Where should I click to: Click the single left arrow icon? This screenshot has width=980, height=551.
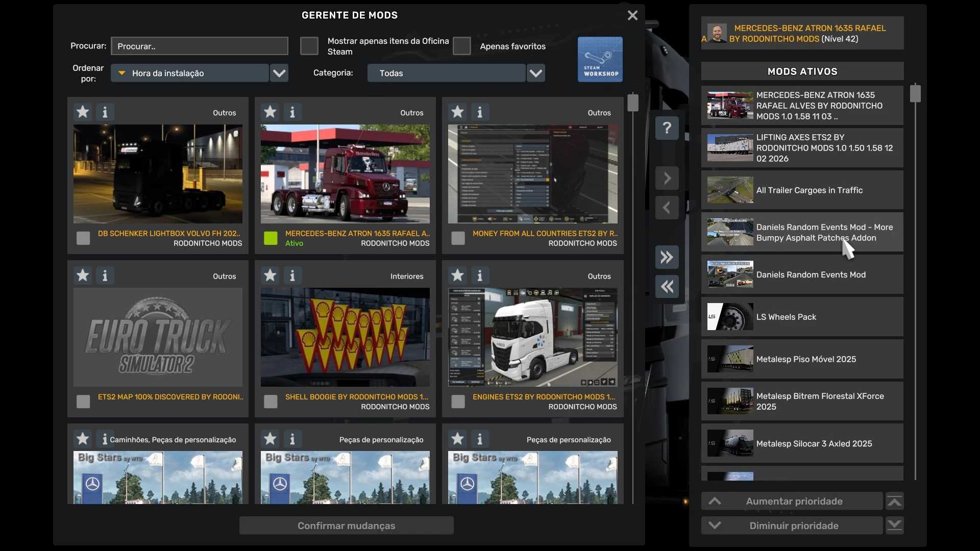pos(667,208)
